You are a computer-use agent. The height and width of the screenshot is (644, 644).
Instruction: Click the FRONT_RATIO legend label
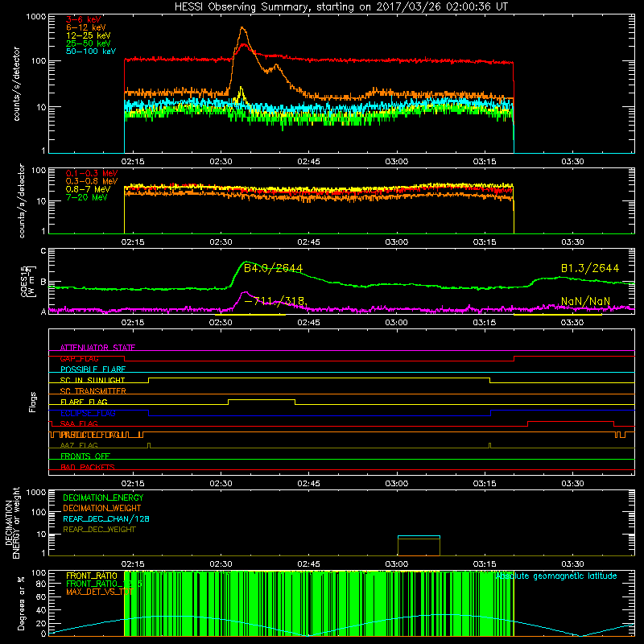click(x=92, y=576)
